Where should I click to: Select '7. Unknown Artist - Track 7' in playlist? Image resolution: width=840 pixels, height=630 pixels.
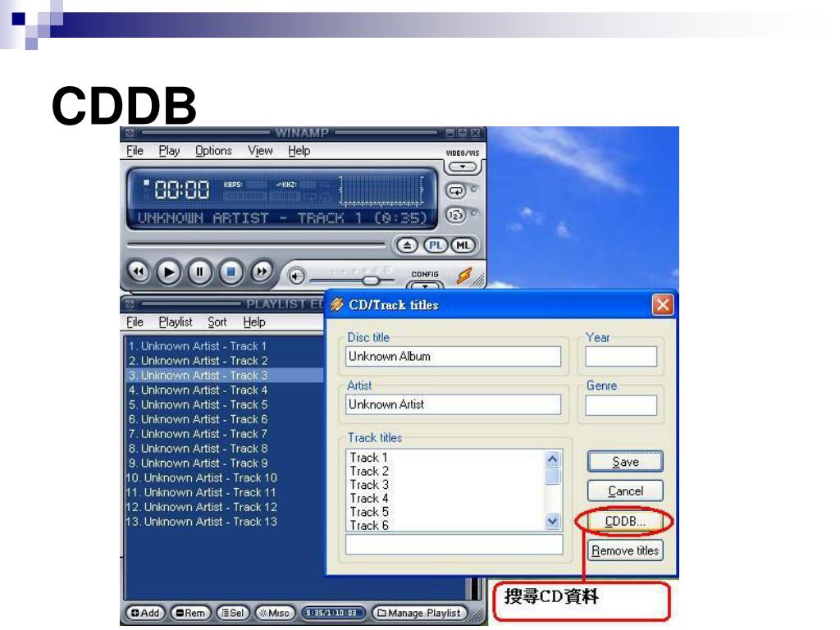point(225,433)
